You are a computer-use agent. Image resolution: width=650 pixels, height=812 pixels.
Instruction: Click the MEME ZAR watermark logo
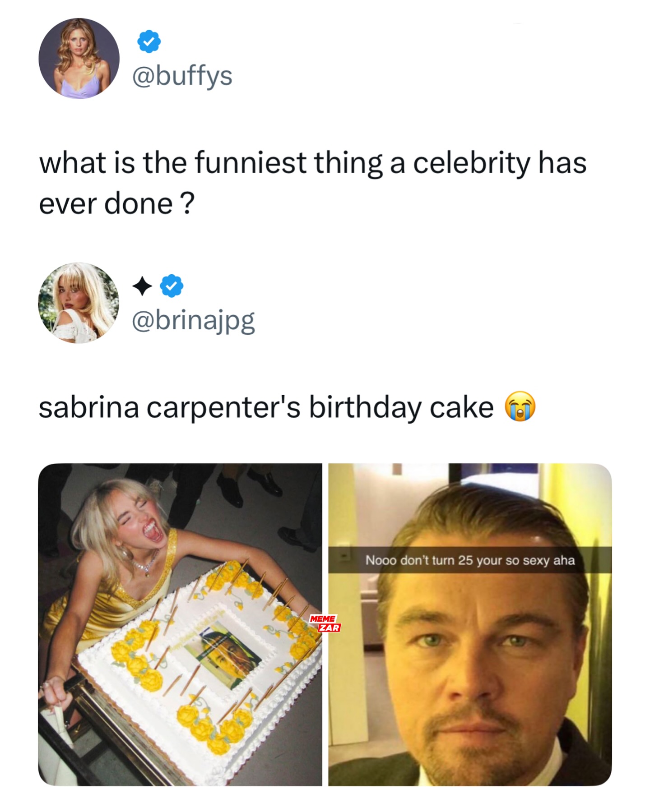tap(325, 623)
